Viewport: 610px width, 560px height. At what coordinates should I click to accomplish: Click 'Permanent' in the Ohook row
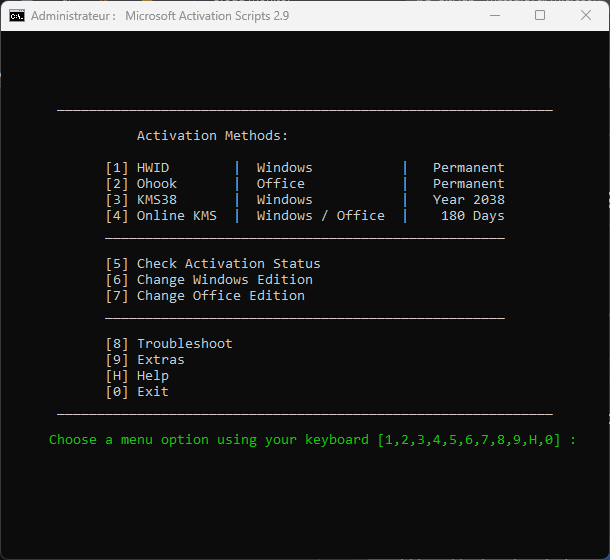469,184
